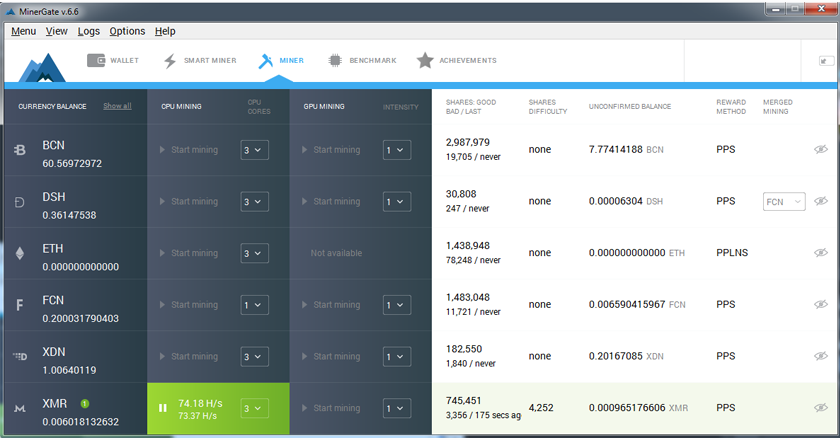Select the Miner pickaxe icon
The height and width of the screenshot is (440, 840).
click(x=266, y=60)
